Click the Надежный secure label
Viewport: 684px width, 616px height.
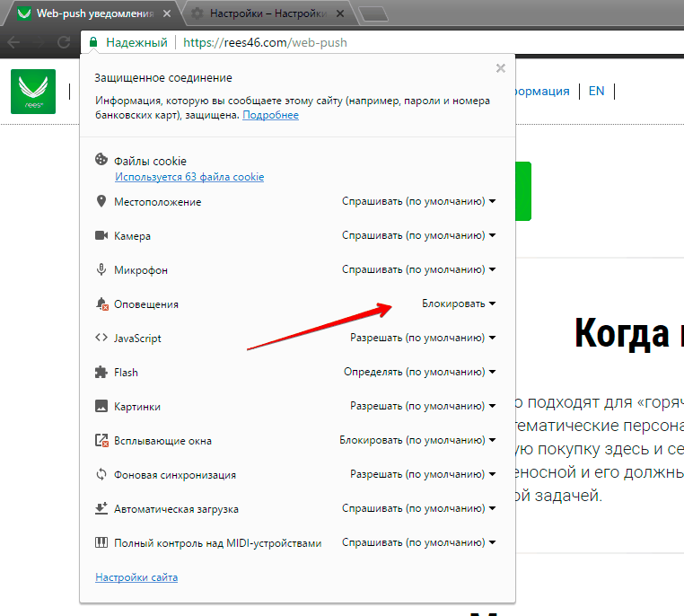(136, 42)
